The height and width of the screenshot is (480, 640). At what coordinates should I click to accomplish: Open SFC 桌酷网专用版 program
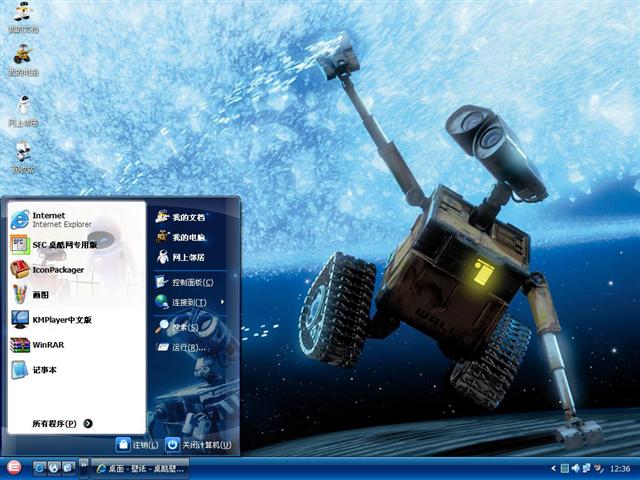[76, 244]
